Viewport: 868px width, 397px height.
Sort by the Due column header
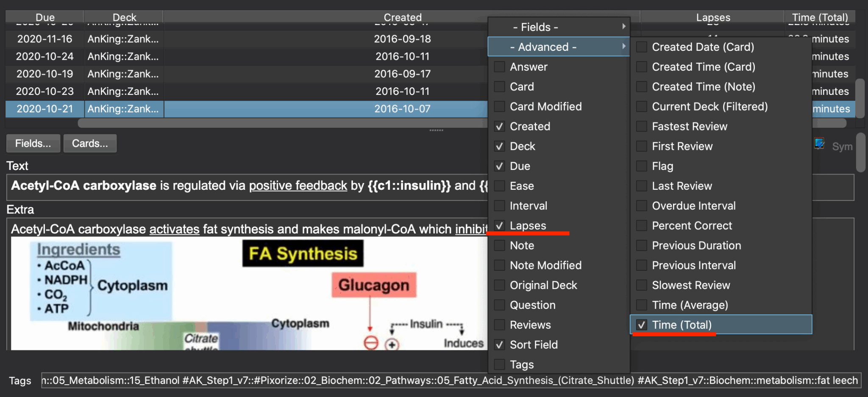[45, 17]
